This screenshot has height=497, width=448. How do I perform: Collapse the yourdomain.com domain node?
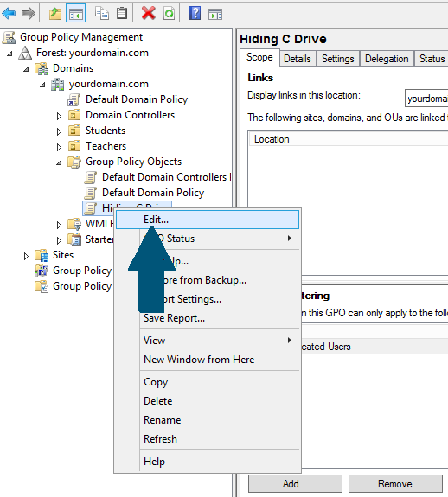click(42, 85)
